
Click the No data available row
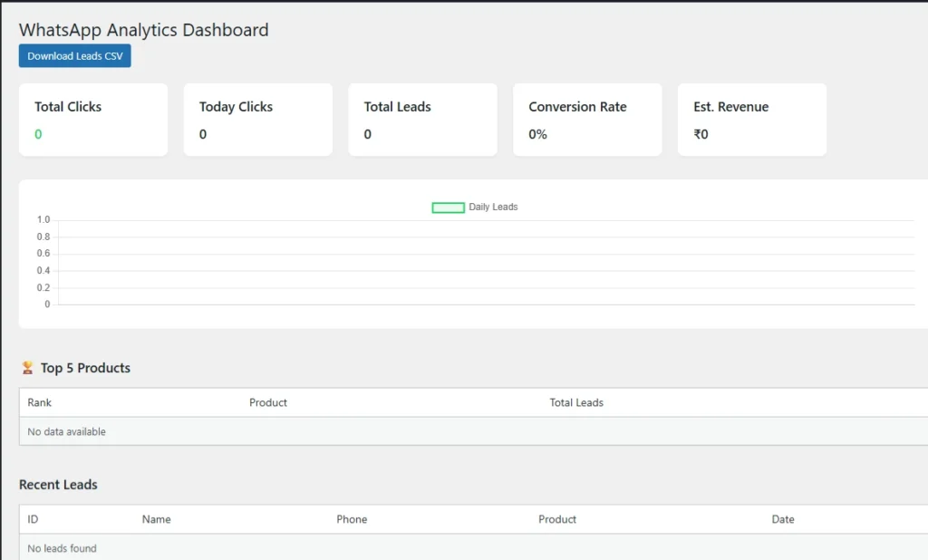pyautogui.click(x=66, y=431)
